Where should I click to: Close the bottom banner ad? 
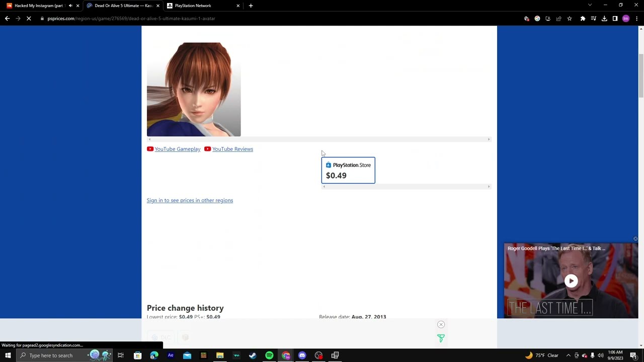tap(441, 324)
